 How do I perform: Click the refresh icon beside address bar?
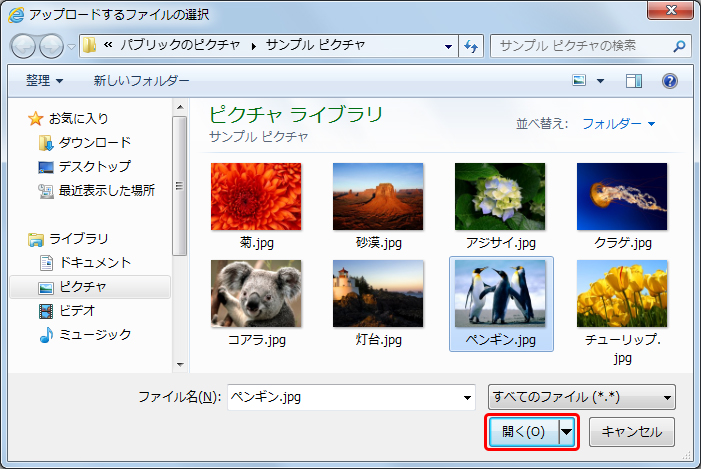click(x=472, y=46)
